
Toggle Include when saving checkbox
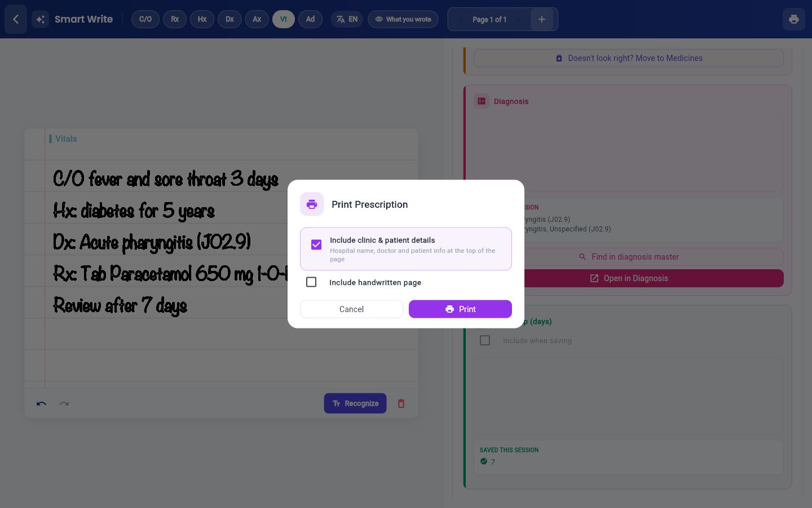tap(485, 340)
